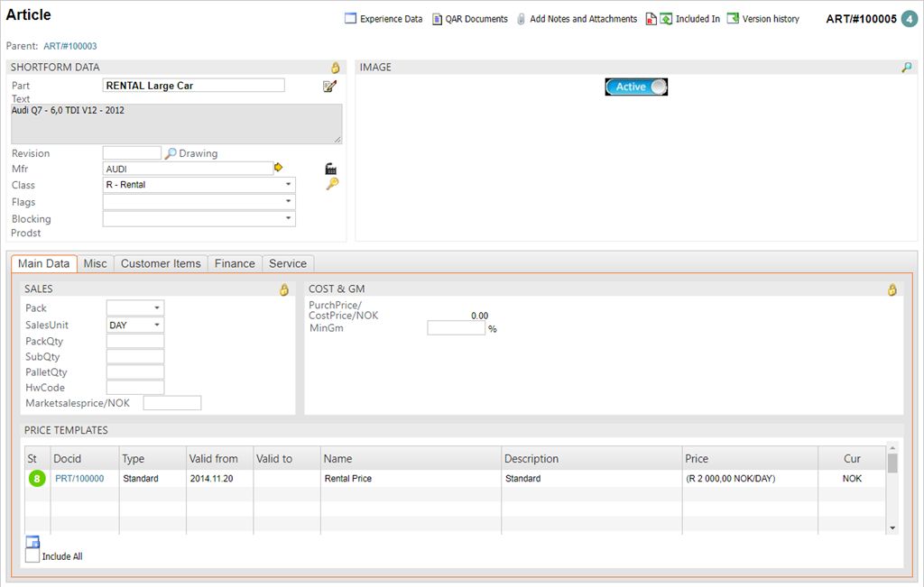This screenshot has height=587, width=924.
Task: Expand the Class dropdown showing R - Rental
Action: (x=199, y=185)
